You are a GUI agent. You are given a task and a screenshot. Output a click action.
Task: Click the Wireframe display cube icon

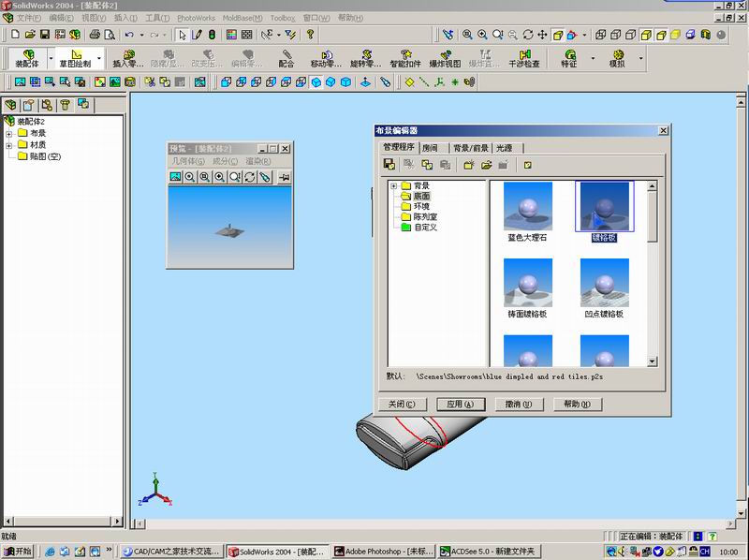click(x=601, y=35)
